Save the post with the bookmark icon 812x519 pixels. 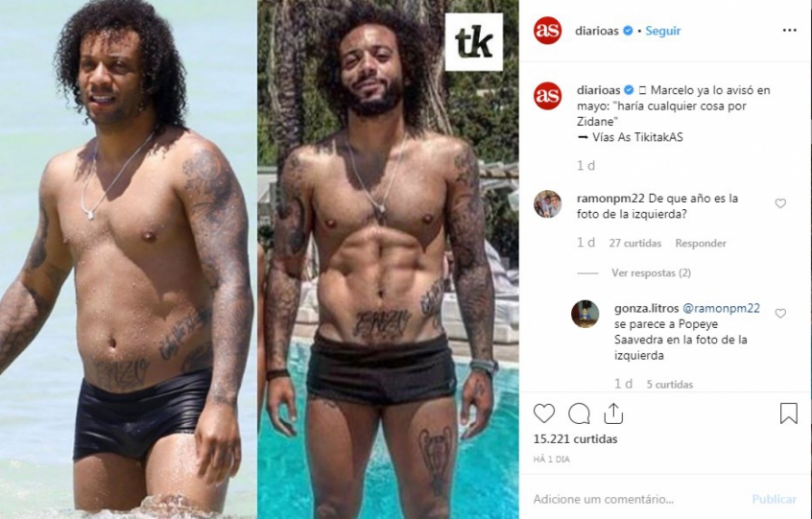pyautogui.click(x=788, y=413)
